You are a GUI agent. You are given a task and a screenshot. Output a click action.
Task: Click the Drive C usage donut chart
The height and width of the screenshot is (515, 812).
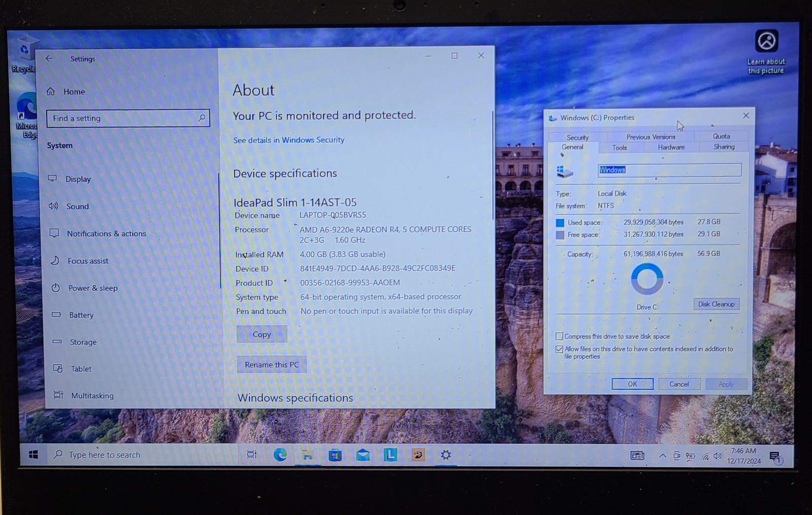pos(647,279)
